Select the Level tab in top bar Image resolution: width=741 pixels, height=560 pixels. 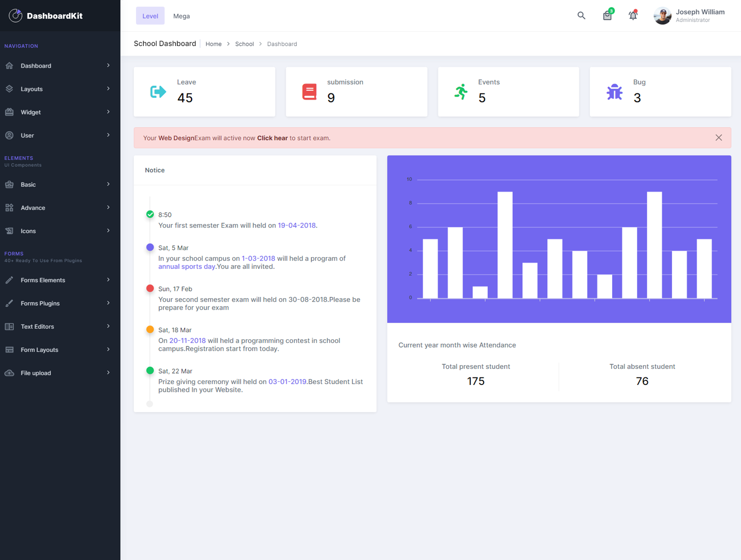click(150, 16)
